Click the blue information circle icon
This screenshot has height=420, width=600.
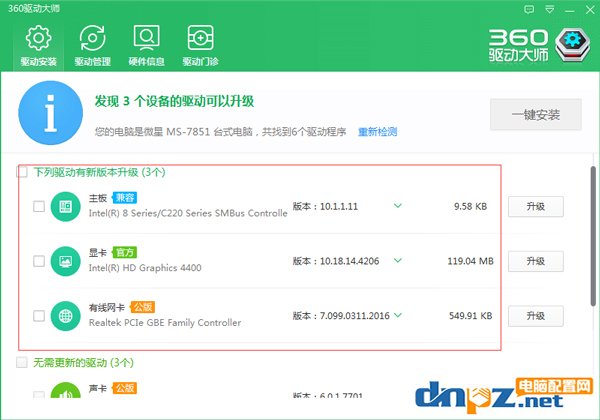point(51,113)
